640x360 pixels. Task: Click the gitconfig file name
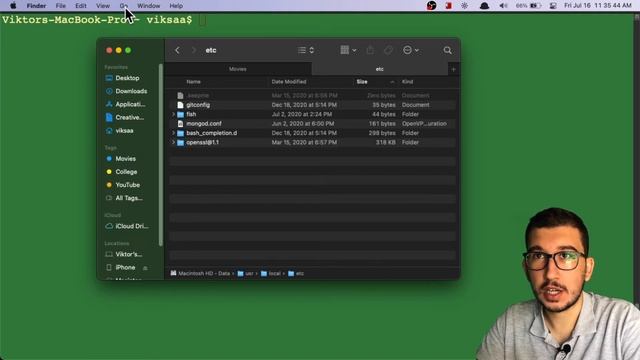tap(198, 105)
